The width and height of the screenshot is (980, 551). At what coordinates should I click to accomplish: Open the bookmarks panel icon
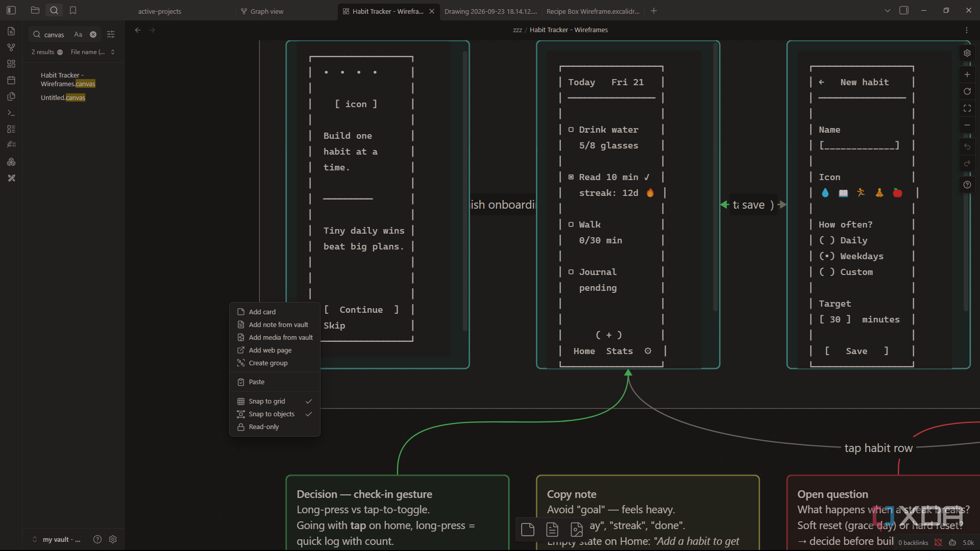pos(73,10)
